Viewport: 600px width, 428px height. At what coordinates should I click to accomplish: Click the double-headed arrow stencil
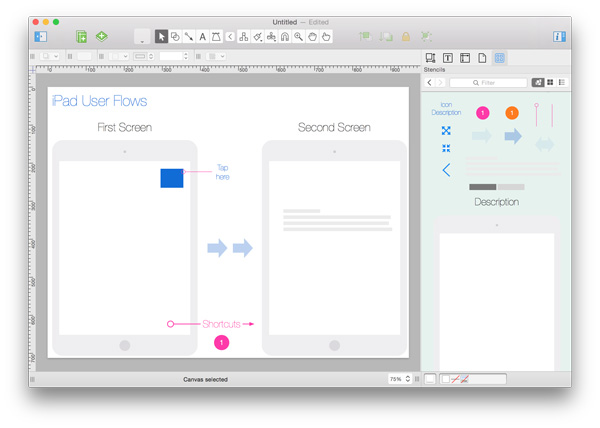[544, 144]
